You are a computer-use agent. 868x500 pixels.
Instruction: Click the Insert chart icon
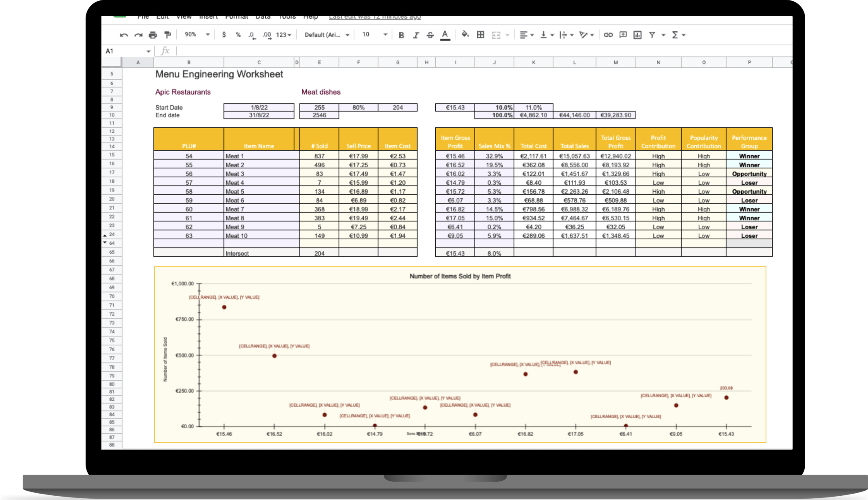tap(637, 35)
